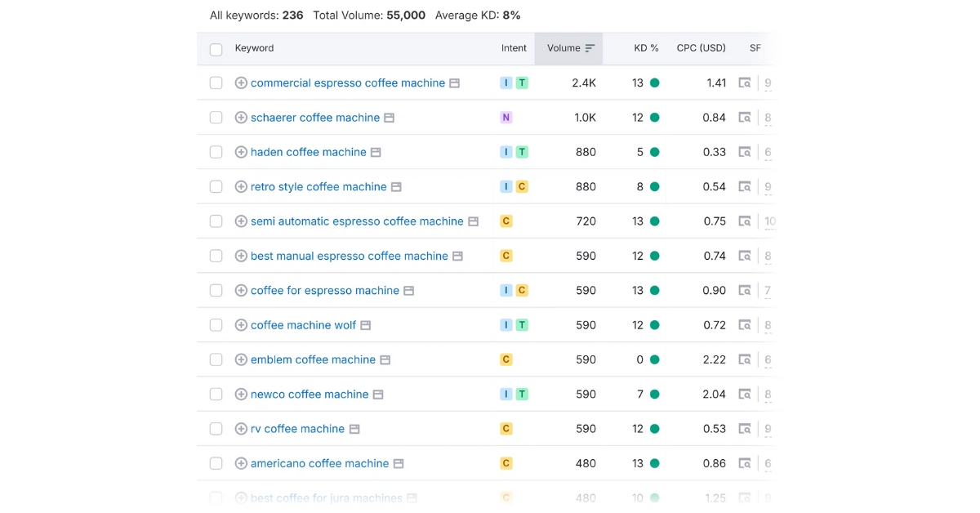
Task: Click CPC value 2.04 for newco row
Action: point(714,395)
